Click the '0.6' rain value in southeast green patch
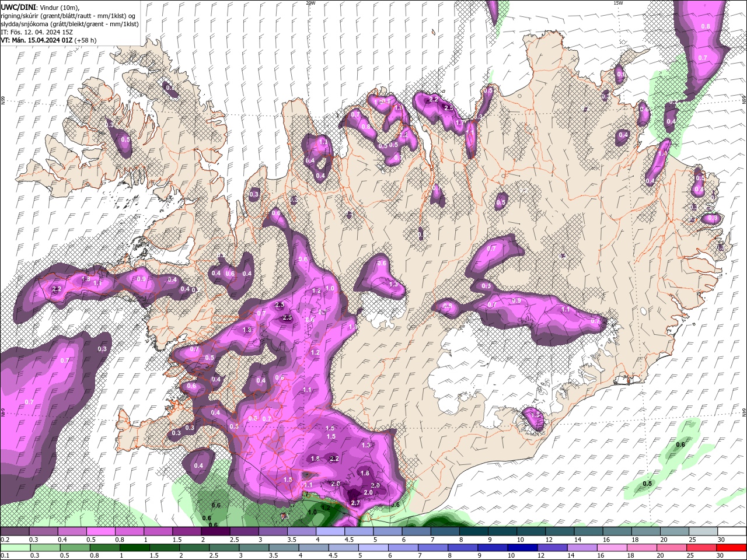 click(680, 445)
